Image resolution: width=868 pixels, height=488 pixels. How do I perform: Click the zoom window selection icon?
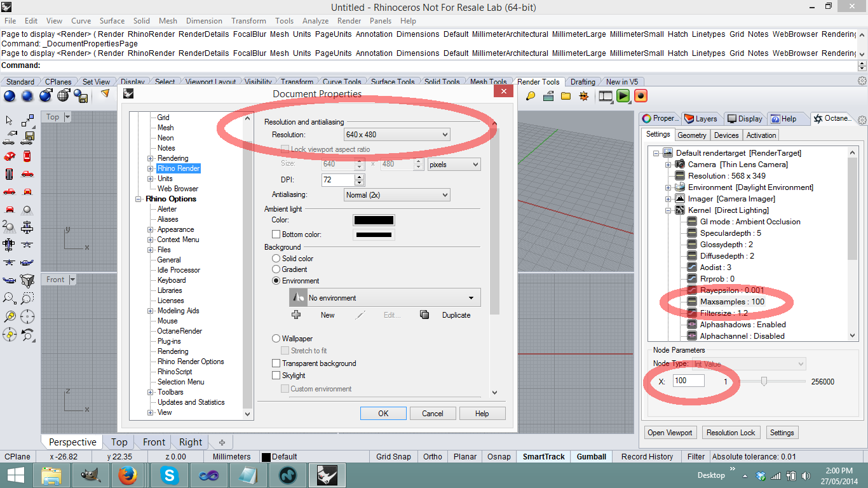click(27, 298)
